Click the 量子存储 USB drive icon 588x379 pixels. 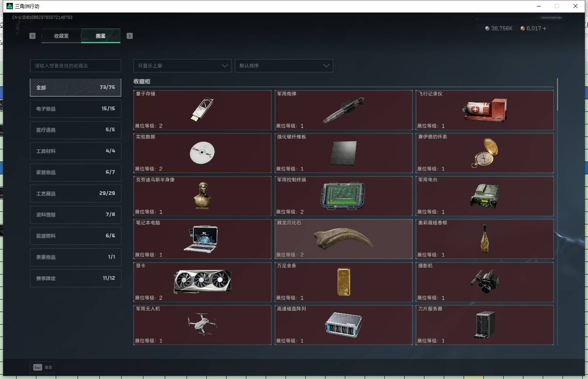click(202, 109)
